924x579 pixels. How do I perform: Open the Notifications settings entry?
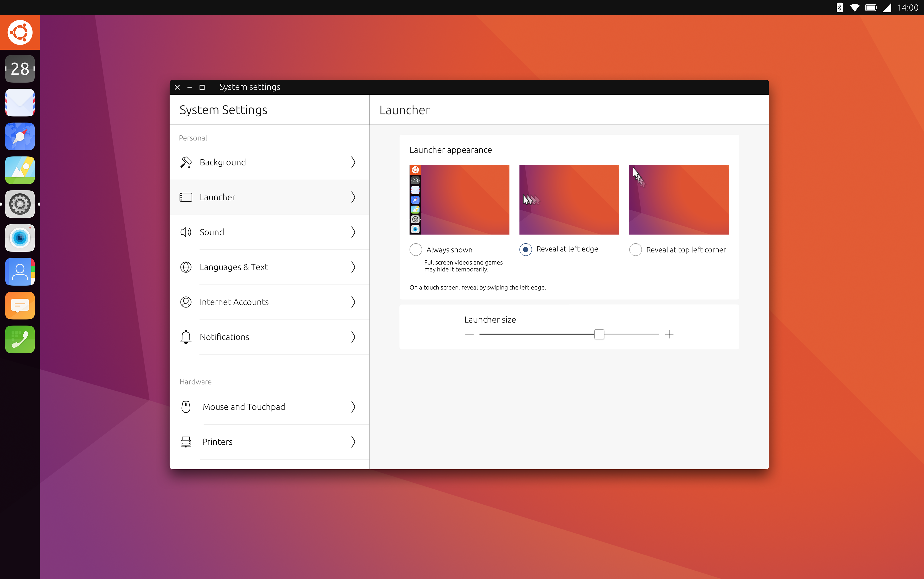coord(269,337)
